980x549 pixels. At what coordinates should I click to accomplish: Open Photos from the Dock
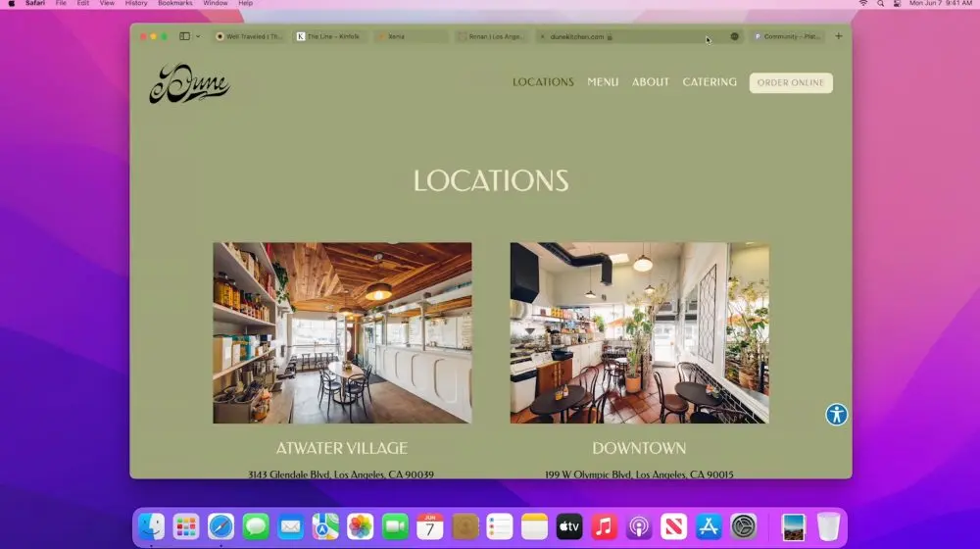tap(360, 526)
